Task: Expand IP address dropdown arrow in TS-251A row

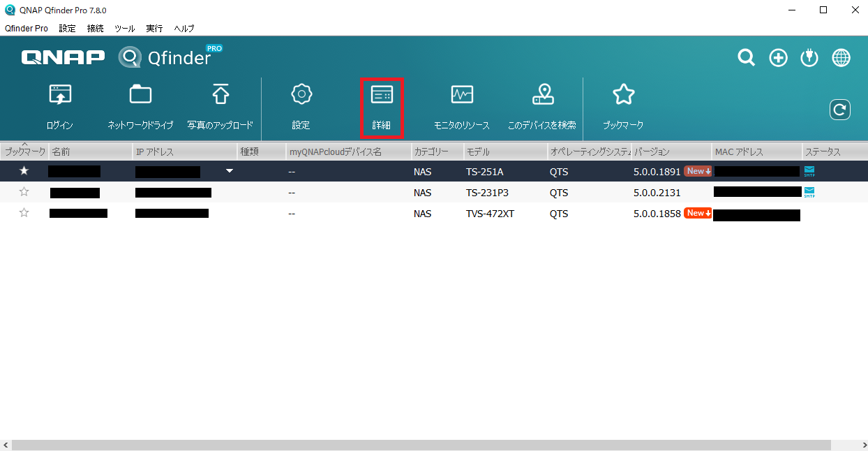Action: tap(229, 171)
